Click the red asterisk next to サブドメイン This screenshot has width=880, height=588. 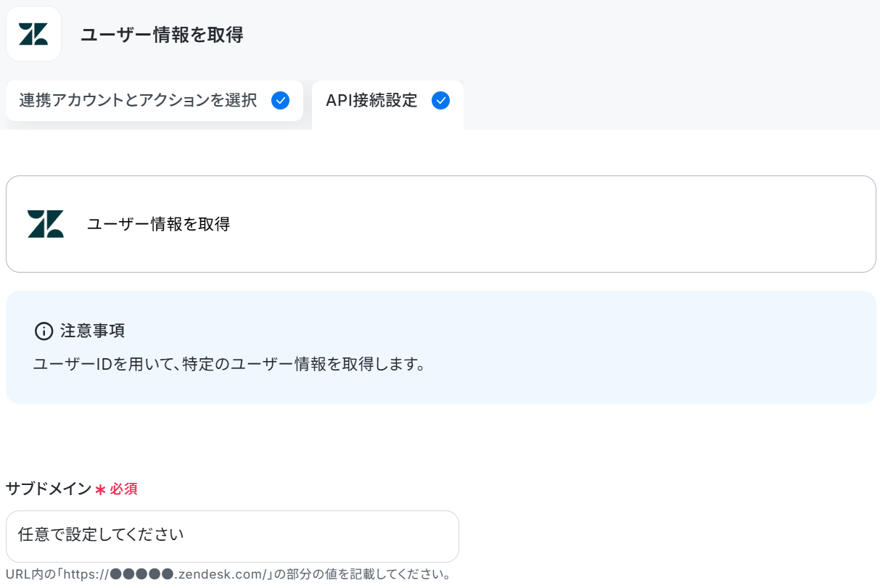pyautogui.click(x=101, y=489)
